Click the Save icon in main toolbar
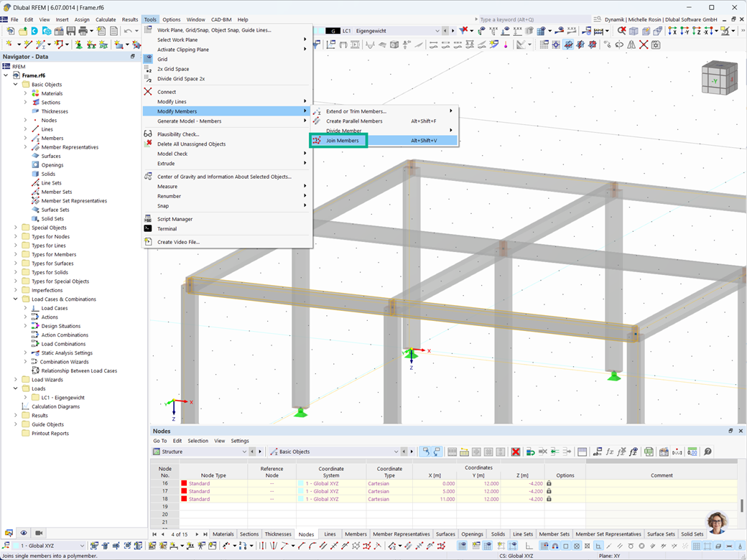Screen dimensions: 747x560 coord(71,31)
